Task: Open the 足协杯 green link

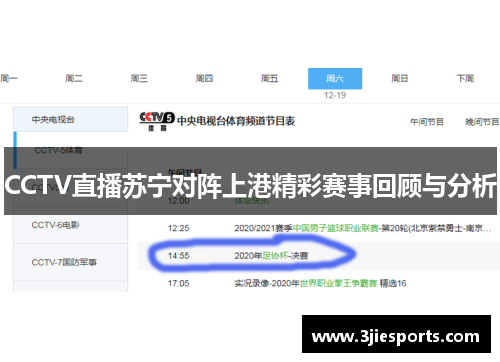Action: (275, 256)
